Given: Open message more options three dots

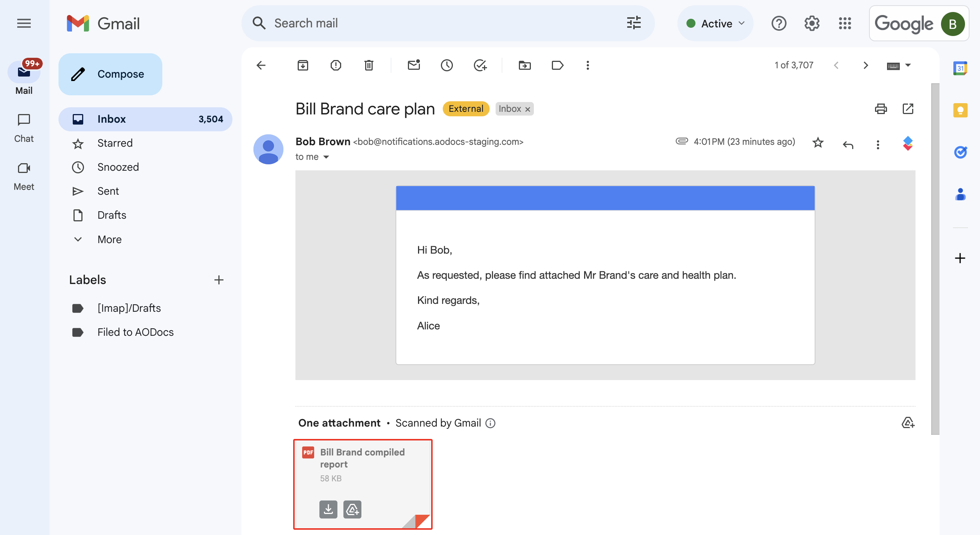Looking at the screenshot, I should click(878, 144).
